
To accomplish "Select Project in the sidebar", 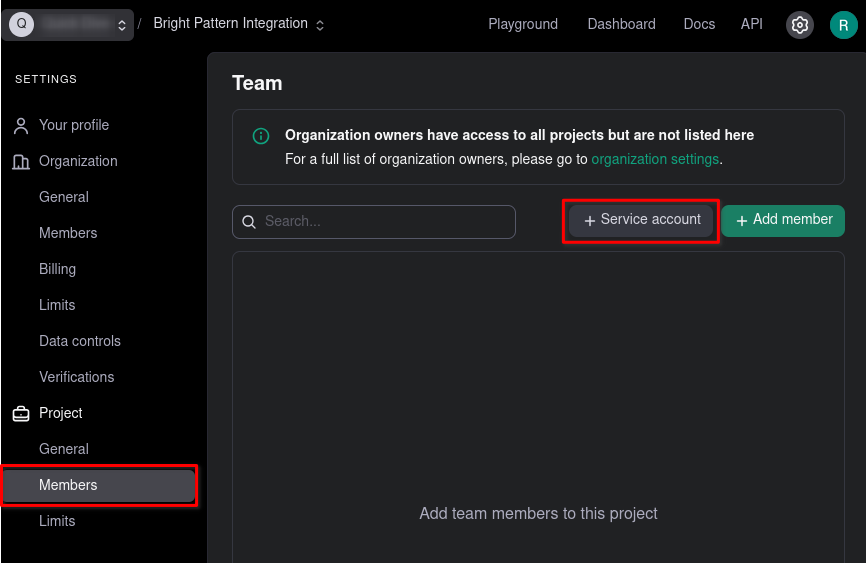I will [x=60, y=413].
